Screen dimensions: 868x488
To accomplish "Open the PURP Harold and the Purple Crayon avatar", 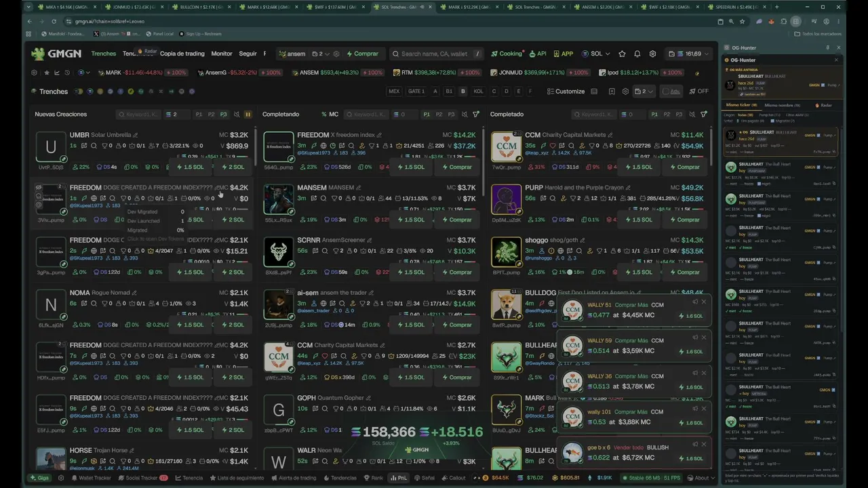I will (506, 199).
